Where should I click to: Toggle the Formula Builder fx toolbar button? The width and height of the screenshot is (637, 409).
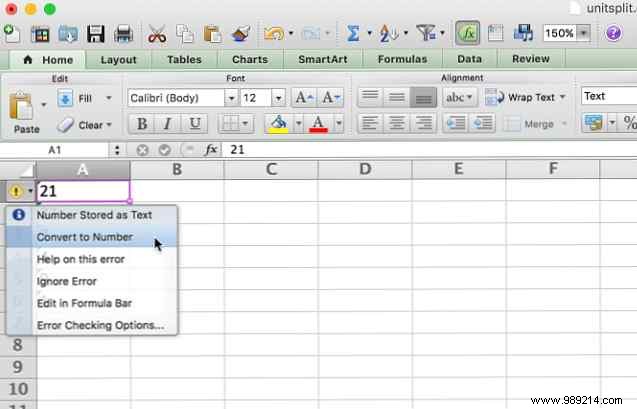tap(468, 33)
